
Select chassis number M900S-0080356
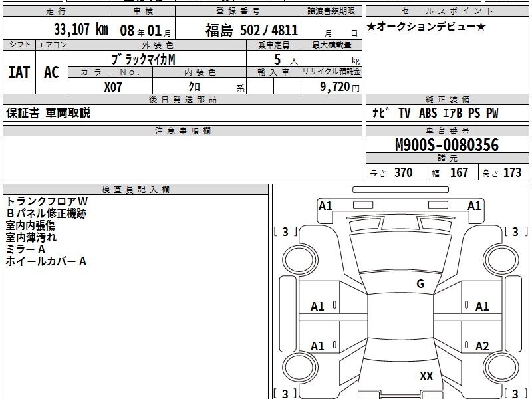point(447,145)
